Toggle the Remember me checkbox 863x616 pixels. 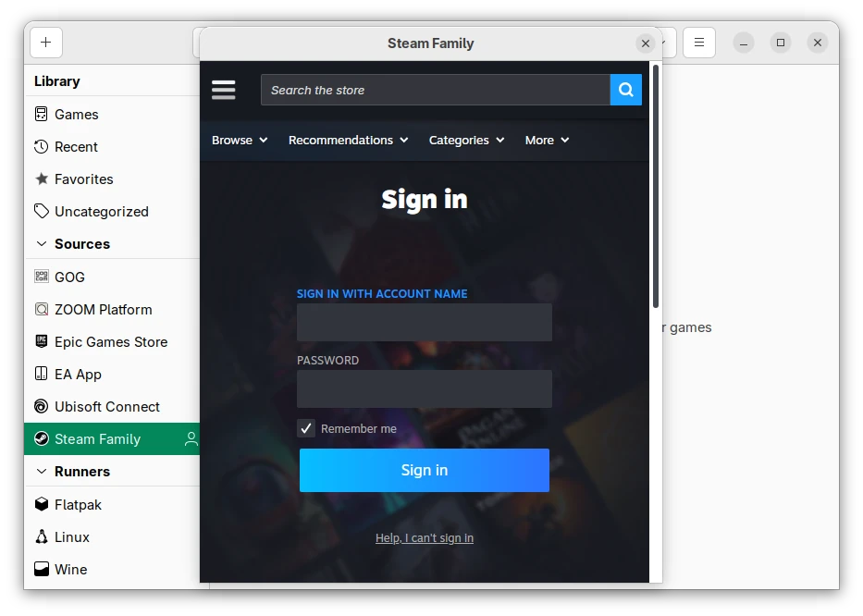pyautogui.click(x=306, y=428)
